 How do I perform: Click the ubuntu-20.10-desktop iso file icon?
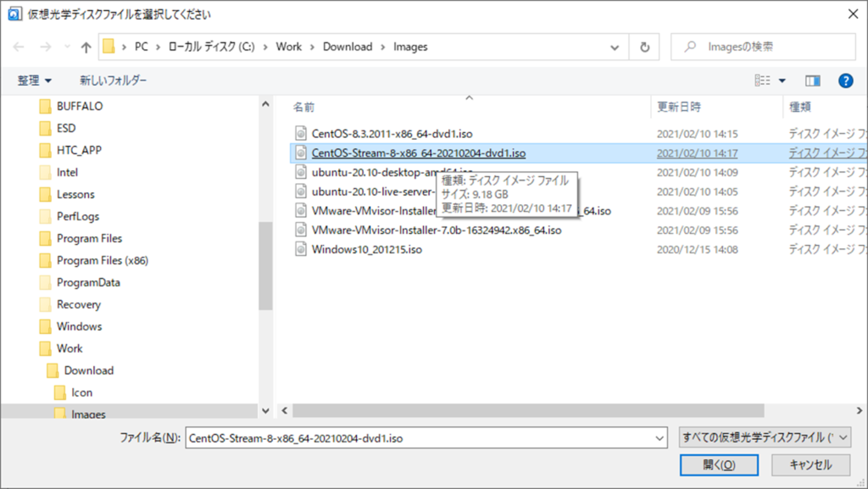[x=301, y=173]
